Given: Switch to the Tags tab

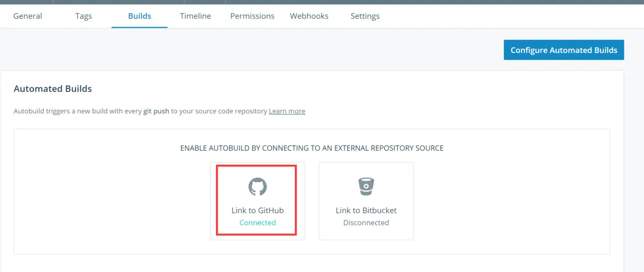Looking at the screenshot, I should point(83,16).
